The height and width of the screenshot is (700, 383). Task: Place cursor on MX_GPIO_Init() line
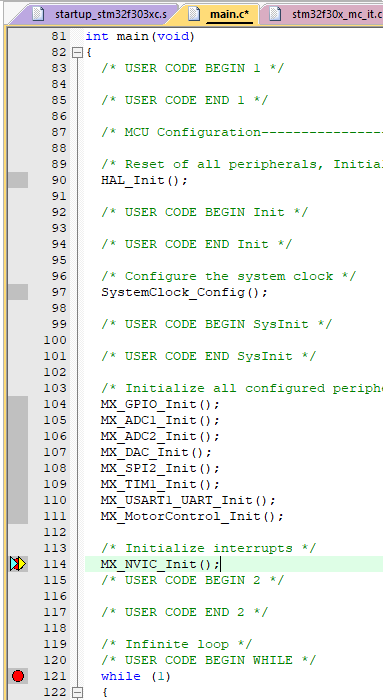click(x=160, y=405)
